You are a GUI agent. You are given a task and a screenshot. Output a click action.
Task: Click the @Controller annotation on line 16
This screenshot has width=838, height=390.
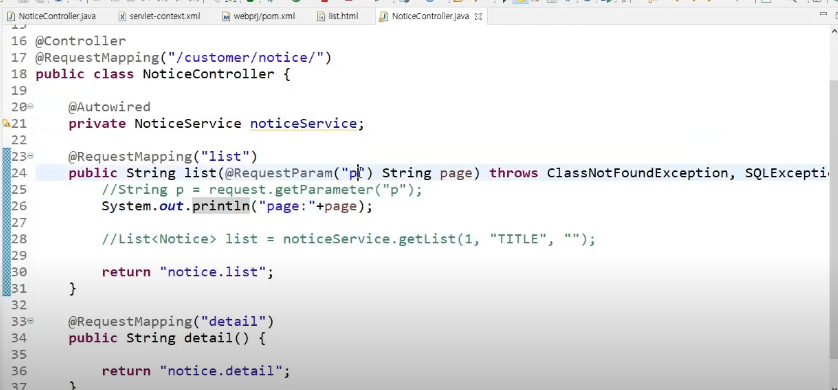click(81, 41)
